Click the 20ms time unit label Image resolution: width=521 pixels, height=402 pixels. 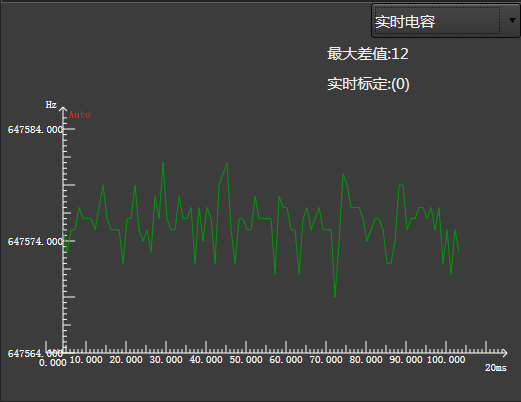(x=496, y=368)
